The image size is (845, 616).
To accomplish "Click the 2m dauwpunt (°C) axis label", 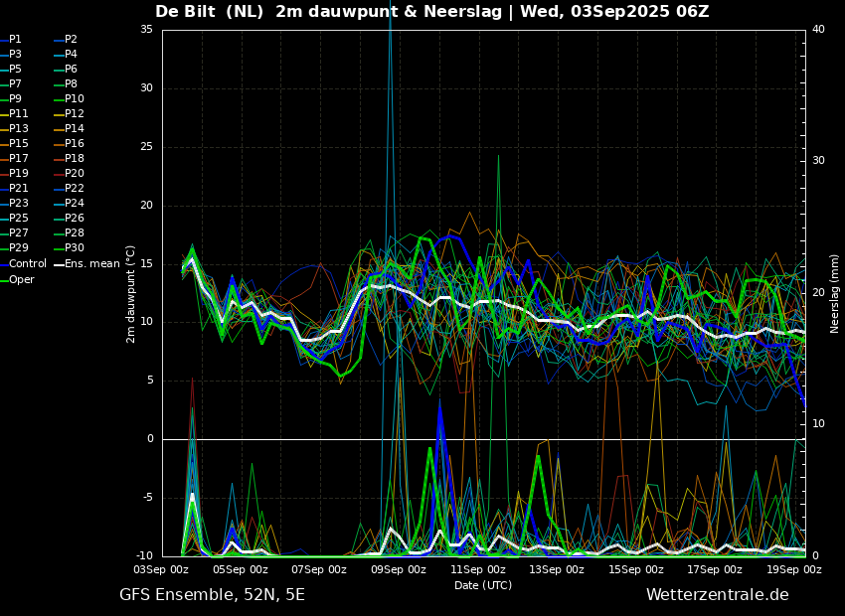I will [x=130, y=293].
